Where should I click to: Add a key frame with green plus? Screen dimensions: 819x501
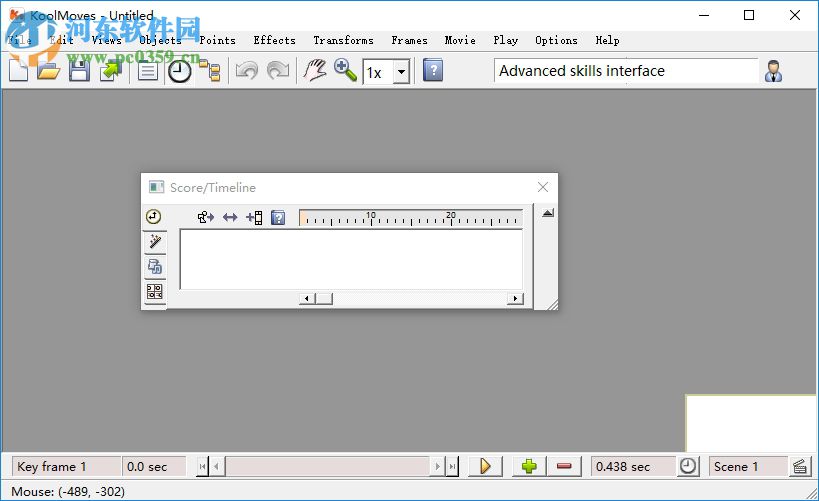point(529,467)
